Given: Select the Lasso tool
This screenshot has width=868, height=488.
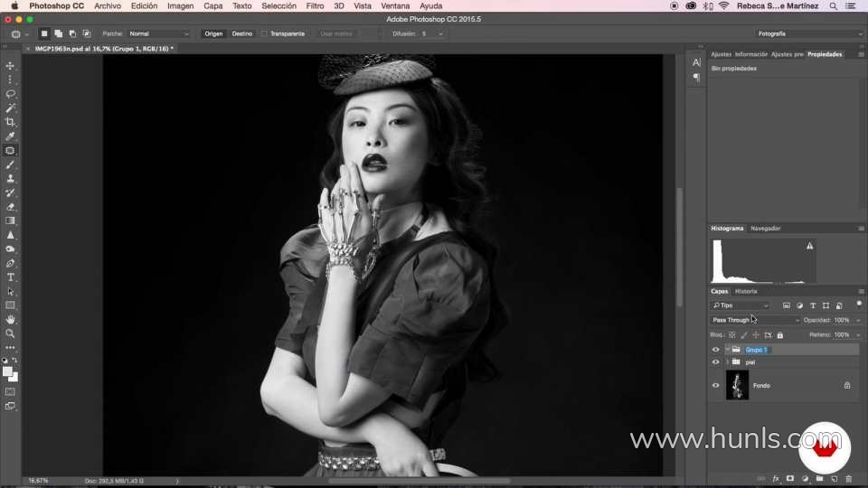Looking at the screenshot, I should click(x=10, y=94).
